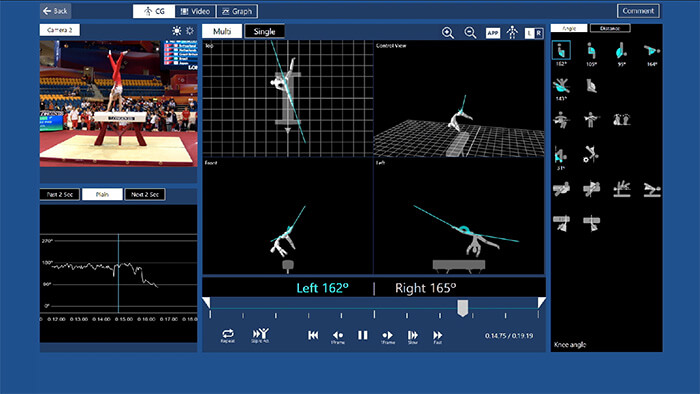
Task: Switch to the Video tab
Action: (x=195, y=11)
